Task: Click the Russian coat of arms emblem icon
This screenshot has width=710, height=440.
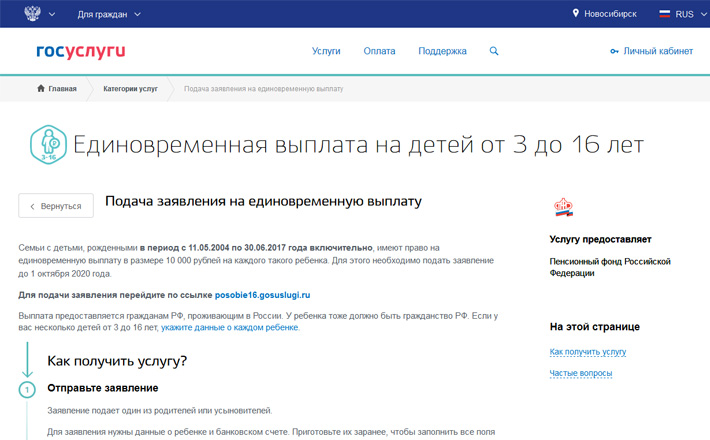Action: pos(32,13)
